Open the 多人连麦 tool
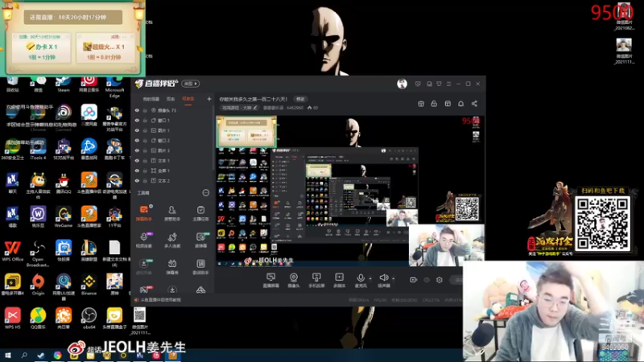 (x=172, y=240)
